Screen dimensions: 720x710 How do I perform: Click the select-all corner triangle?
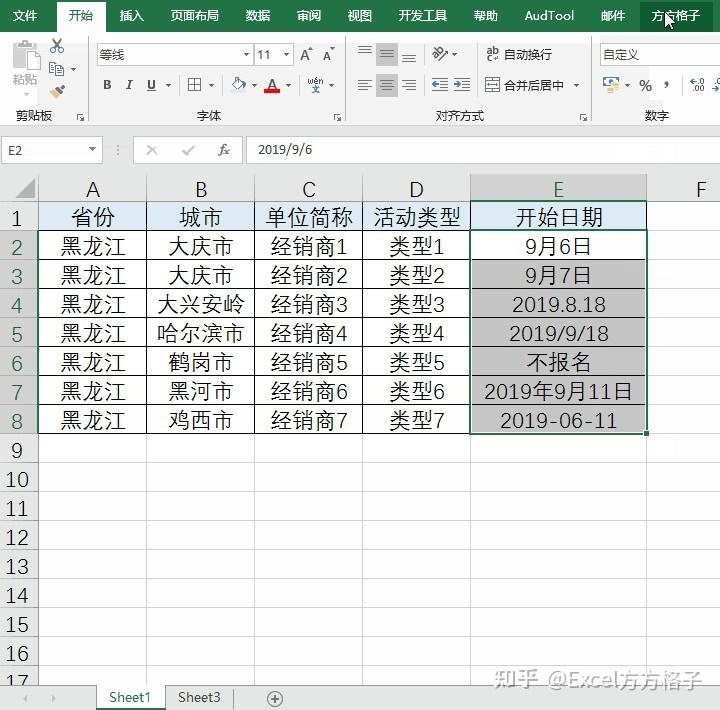click(x=24, y=189)
